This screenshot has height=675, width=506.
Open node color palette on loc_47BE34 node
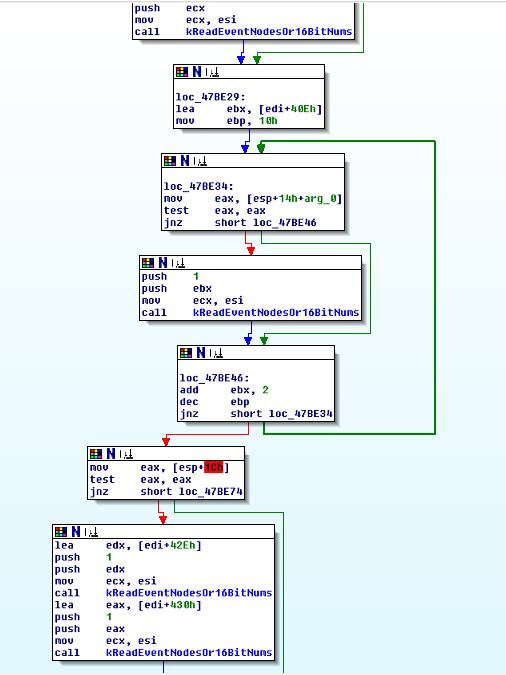pyautogui.click(x=170, y=161)
